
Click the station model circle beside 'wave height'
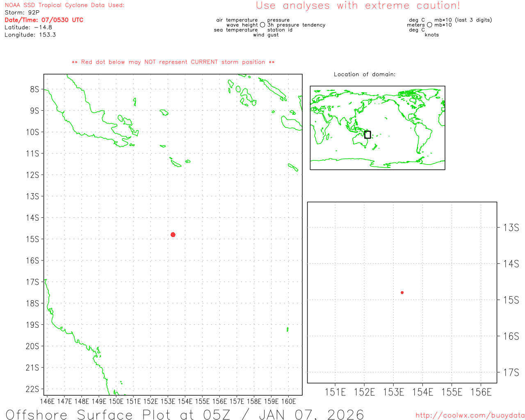[262, 25]
